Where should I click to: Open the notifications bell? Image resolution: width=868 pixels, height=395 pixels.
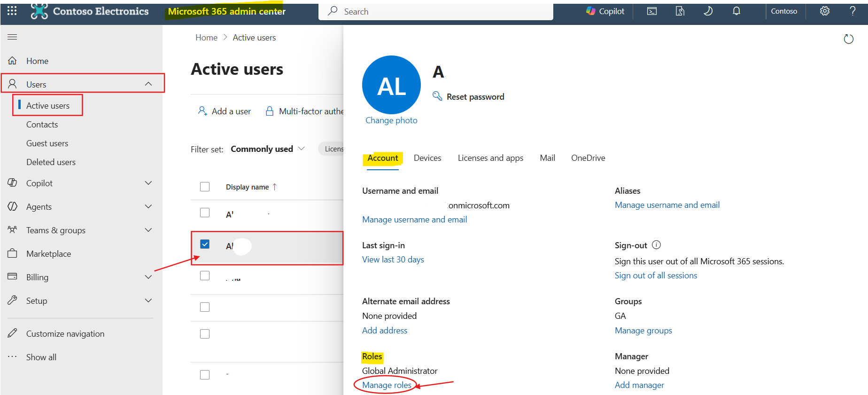pos(736,11)
